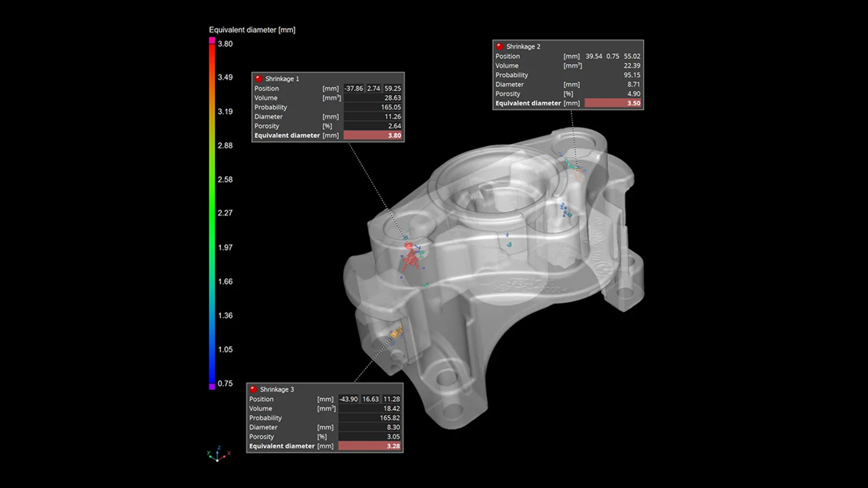Select the teal defect marker near the model center
Screen dimensions: 868x488
click(x=508, y=244)
